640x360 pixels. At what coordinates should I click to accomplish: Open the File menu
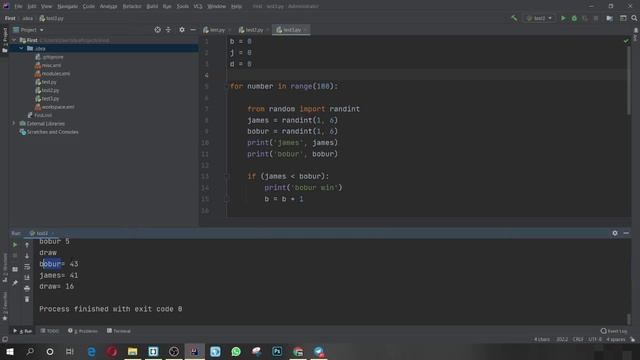point(18,6)
